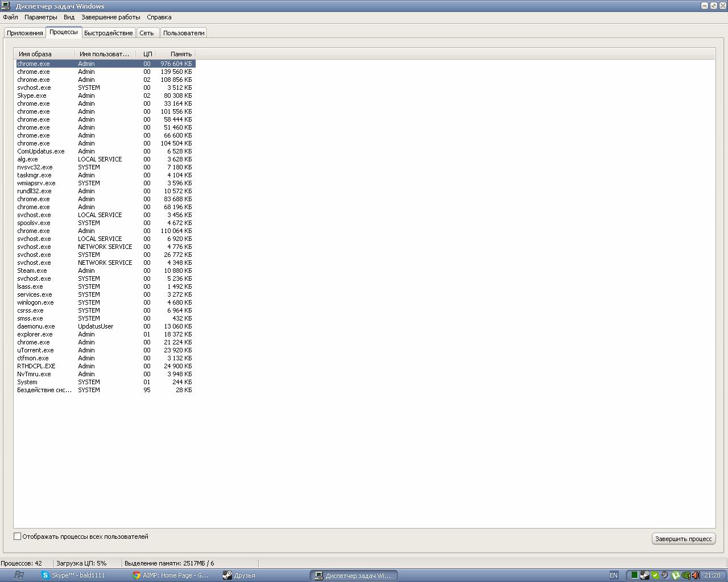Sort by ЦП column header
This screenshot has height=582, width=728.
[144, 54]
